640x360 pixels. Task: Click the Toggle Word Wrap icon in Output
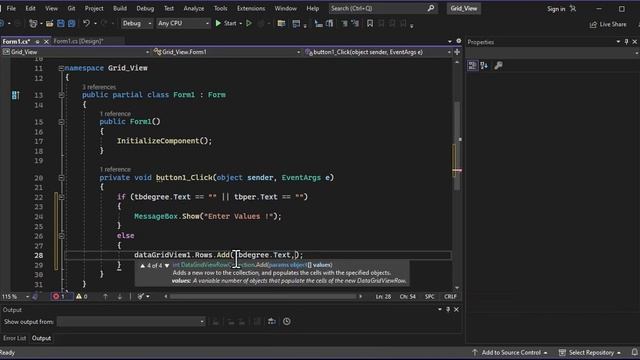(271, 322)
